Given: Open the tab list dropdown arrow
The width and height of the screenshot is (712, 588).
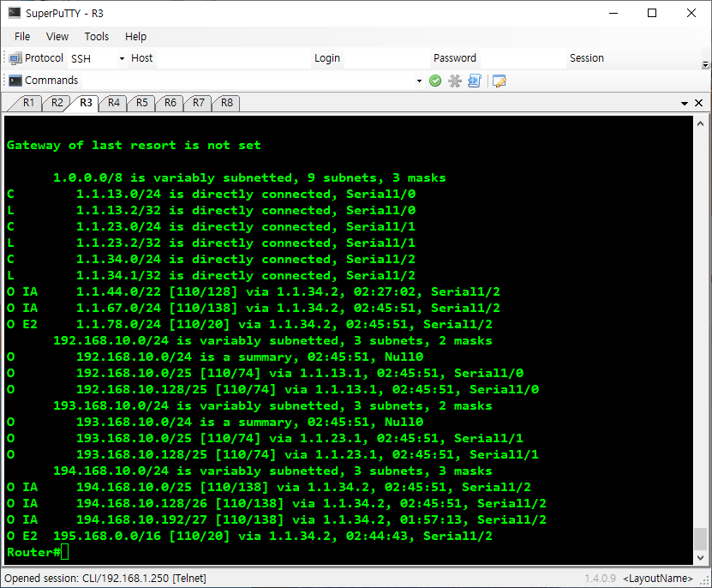Looking at the screenshot, I should 685,104.
